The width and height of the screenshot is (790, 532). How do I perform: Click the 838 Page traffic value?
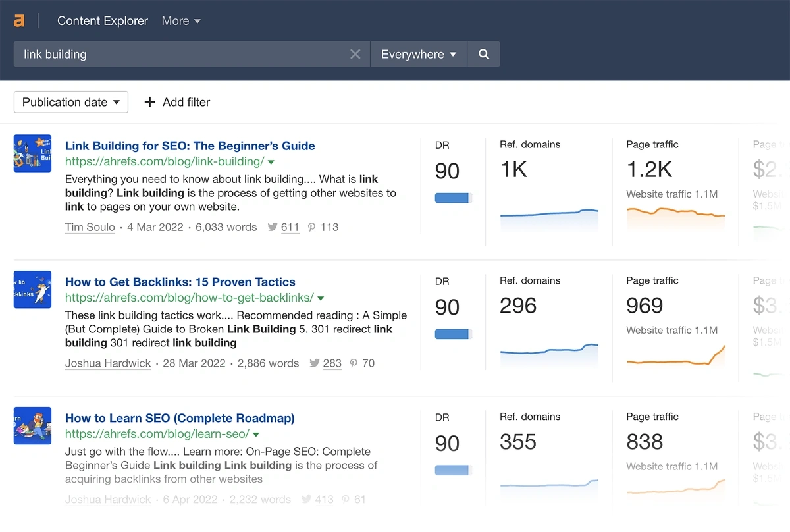point(645,442)
